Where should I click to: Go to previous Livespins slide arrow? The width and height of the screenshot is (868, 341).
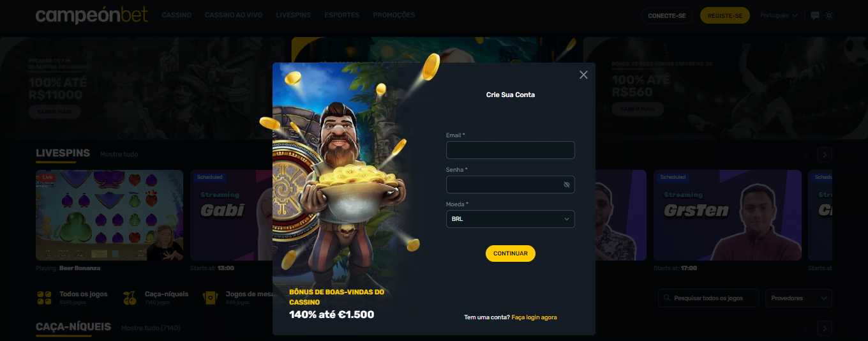click(x=806, y=155)
